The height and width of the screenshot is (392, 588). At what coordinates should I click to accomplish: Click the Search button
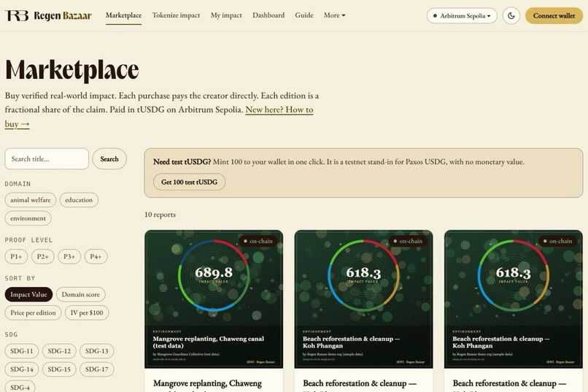coord(109,158)
